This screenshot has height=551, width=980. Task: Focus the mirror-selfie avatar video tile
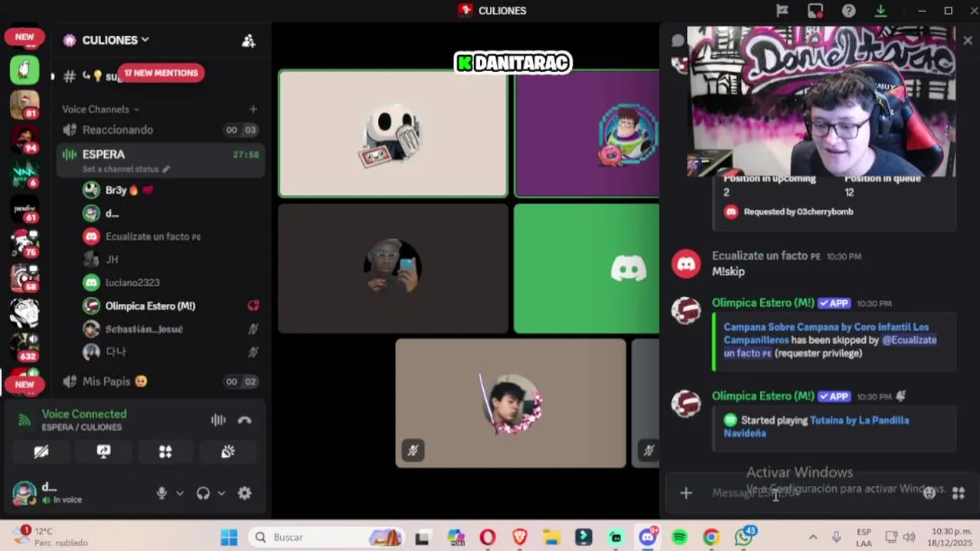click(x=393, y=269)
